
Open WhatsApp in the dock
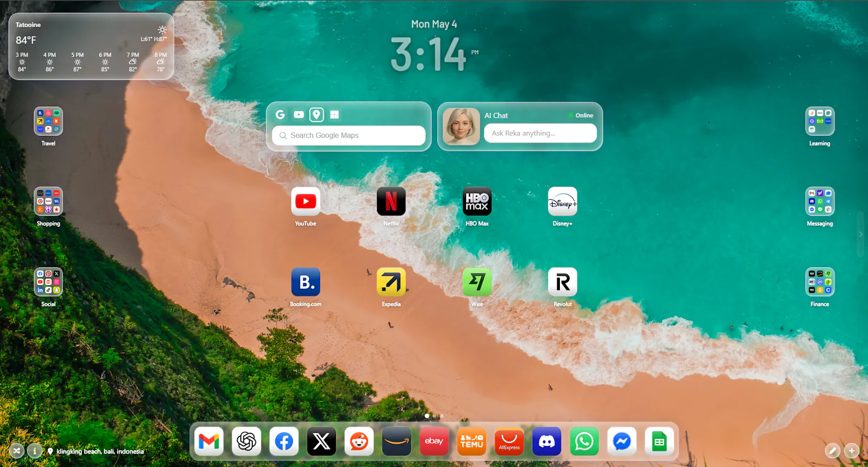click(x=584, y=441)
